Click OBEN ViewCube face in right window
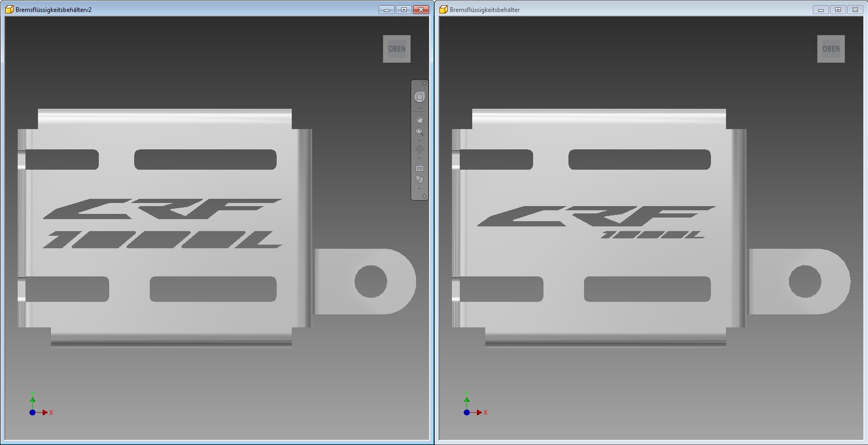Screen dimensions: 868x445 (x=831, y=49)
